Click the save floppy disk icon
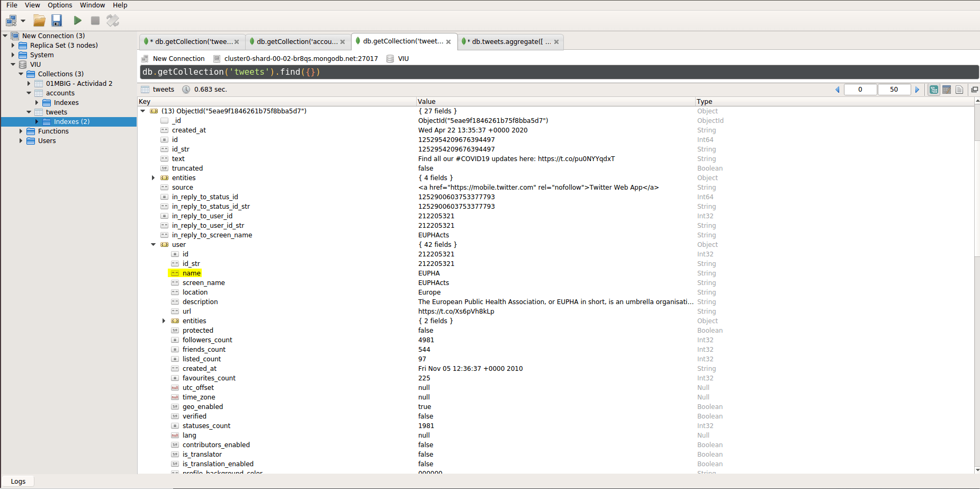980x489 pixels. [x=57, y=21]
